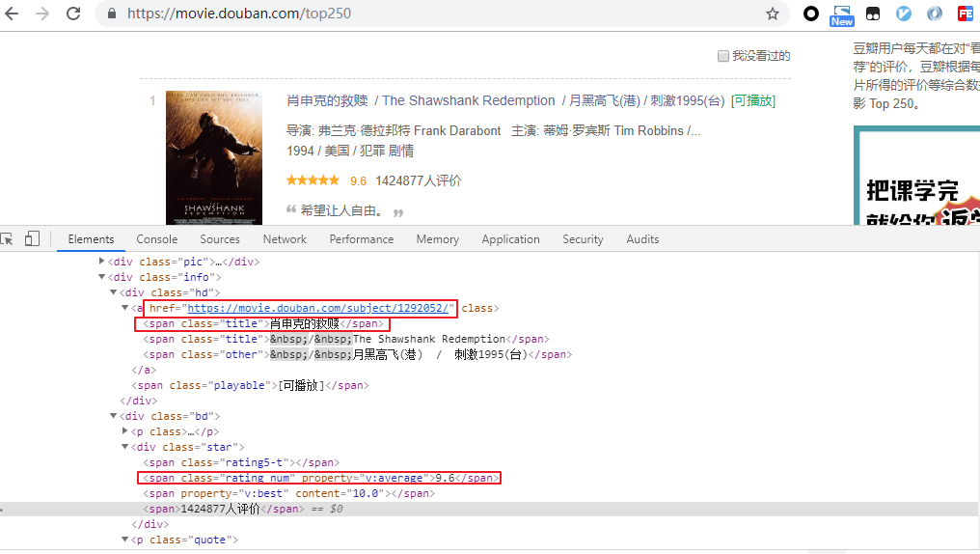The width and height of the screenshot is (980, 554).
Task: Expand the div class="pic" node
Action: point(102,261)
